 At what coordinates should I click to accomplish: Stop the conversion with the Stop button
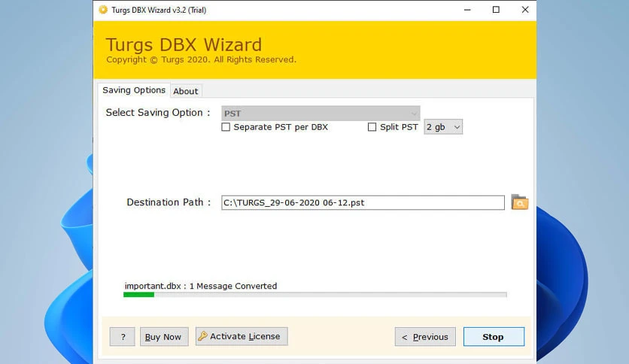(494, 337)
